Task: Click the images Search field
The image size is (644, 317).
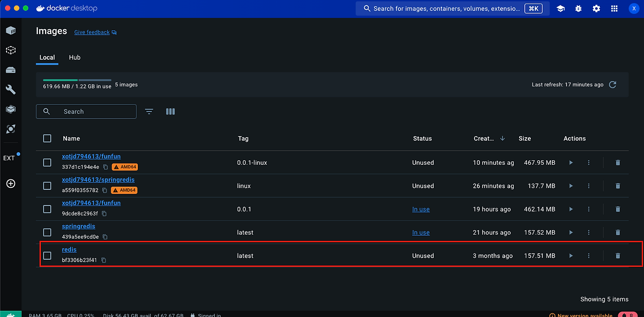Action: (86, 112)
